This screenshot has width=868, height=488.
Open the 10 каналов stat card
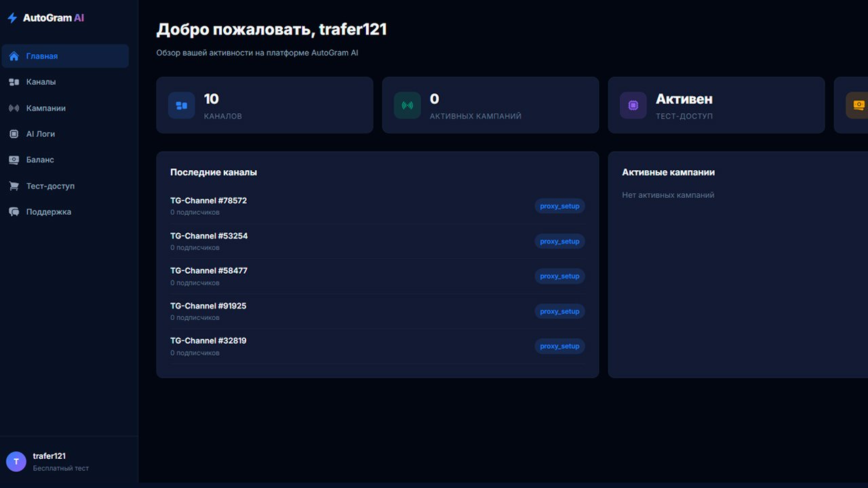coord(264,105)
